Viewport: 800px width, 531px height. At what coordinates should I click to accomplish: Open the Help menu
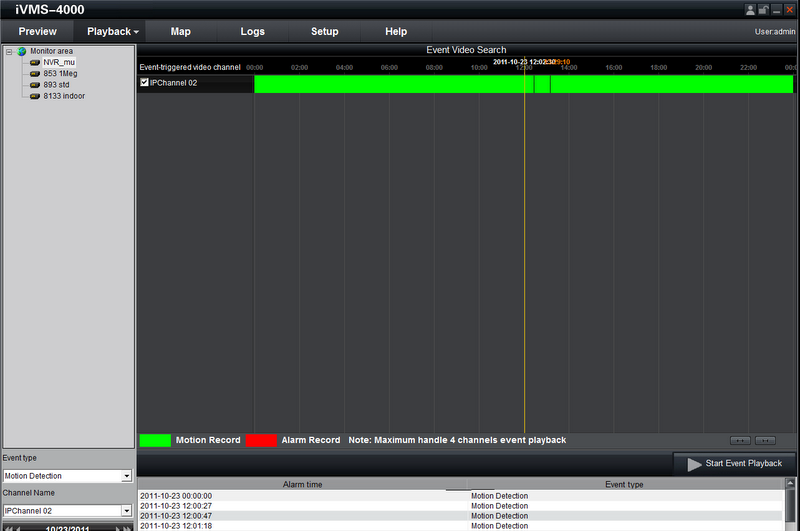[x=396, y=32]
